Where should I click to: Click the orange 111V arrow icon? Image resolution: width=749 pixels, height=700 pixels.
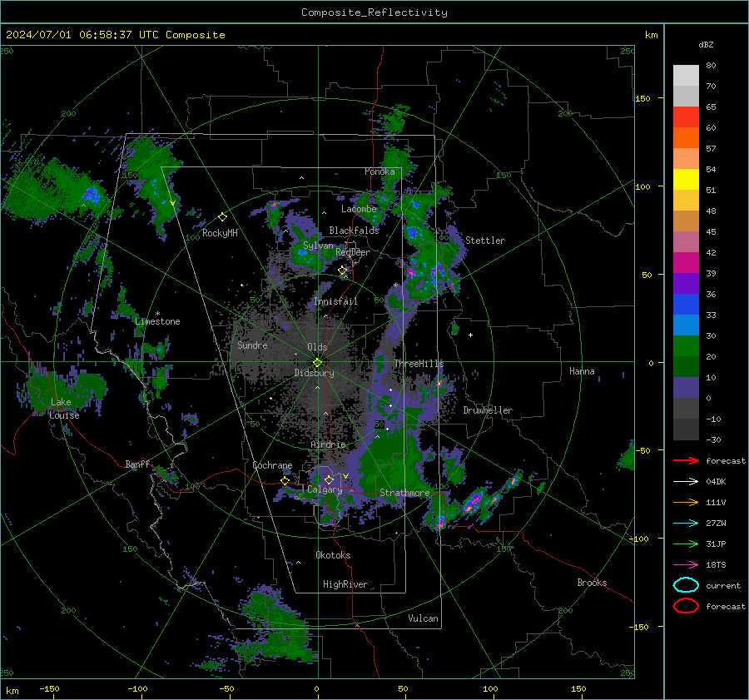686,502
